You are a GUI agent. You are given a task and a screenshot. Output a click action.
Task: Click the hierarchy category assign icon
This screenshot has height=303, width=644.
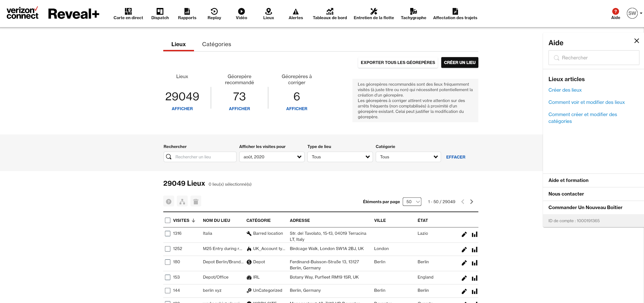(x=182, y=201)
